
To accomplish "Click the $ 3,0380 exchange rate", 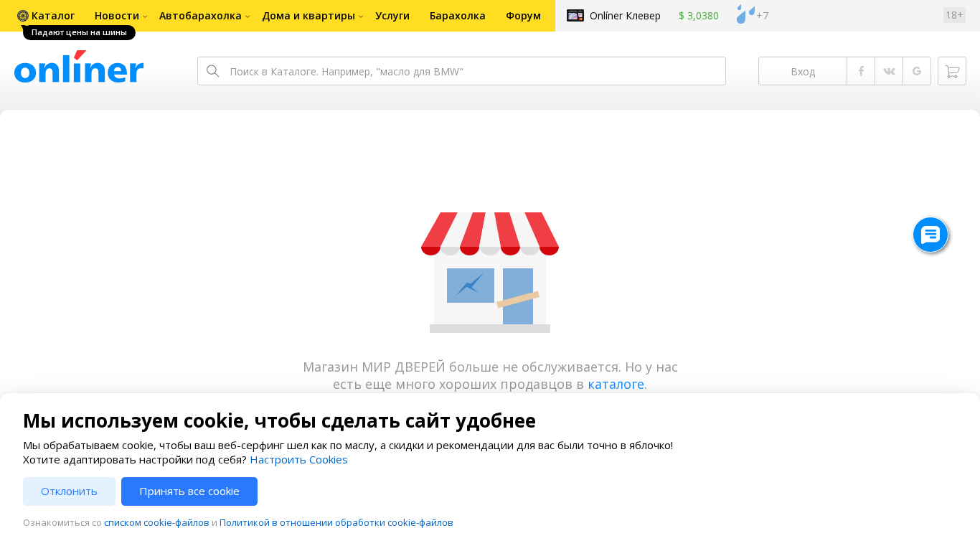I will click(699, 16).
